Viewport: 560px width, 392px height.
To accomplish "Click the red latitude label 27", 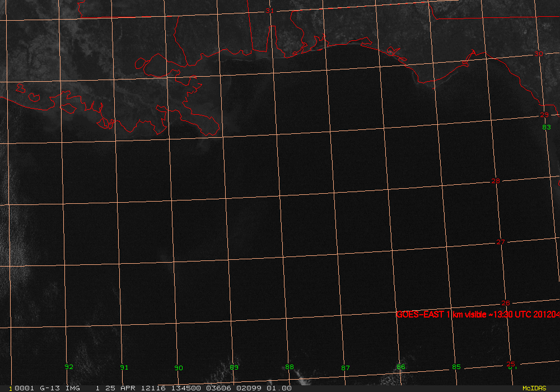I will (501, 242).
